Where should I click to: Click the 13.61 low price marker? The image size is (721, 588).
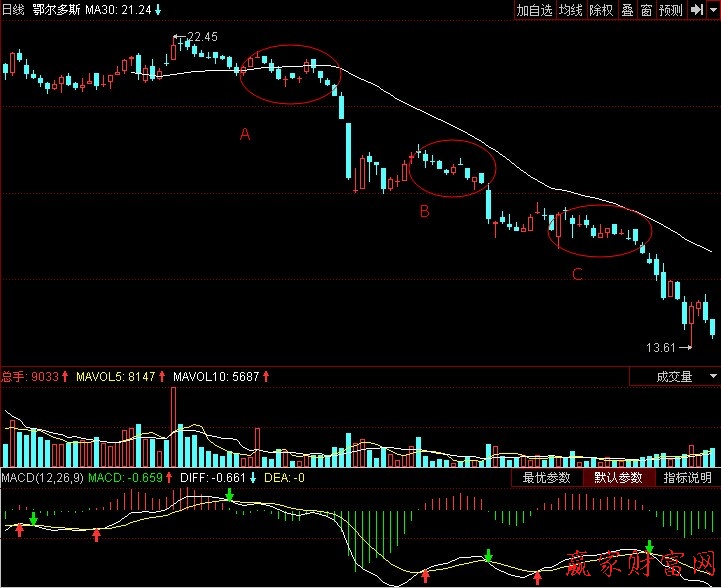(x=662, y=348)
